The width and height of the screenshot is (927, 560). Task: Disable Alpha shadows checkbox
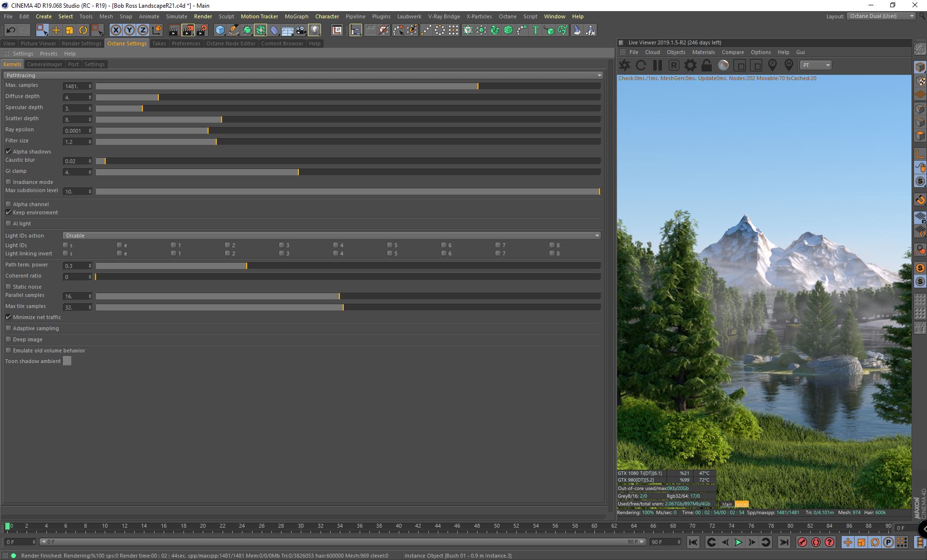9,152
